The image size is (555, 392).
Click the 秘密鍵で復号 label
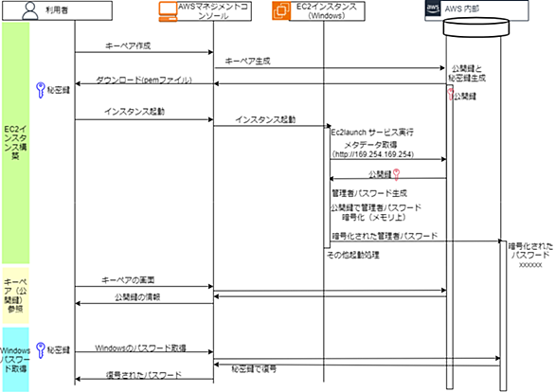pyautogui.click(x=254, y=369)
